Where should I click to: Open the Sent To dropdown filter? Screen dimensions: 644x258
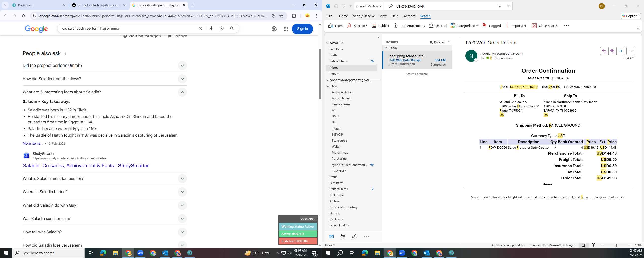(x=357, y=26)
